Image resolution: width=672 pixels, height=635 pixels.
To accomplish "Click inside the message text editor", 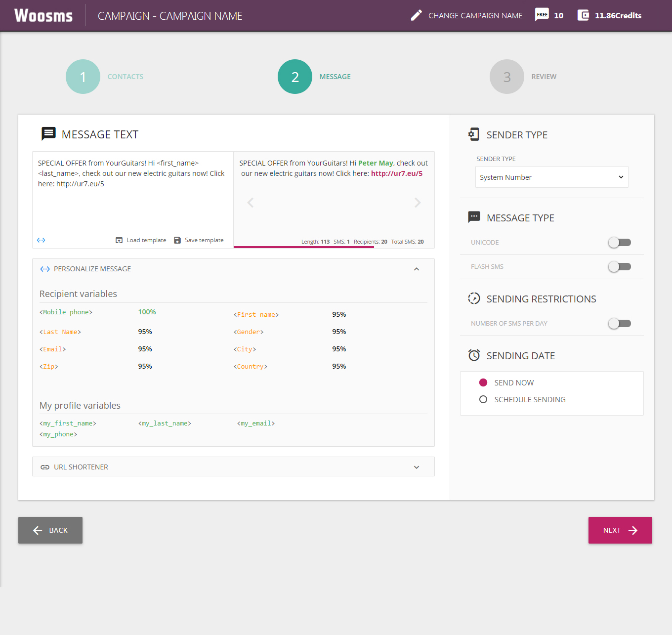I will (132, 208).
